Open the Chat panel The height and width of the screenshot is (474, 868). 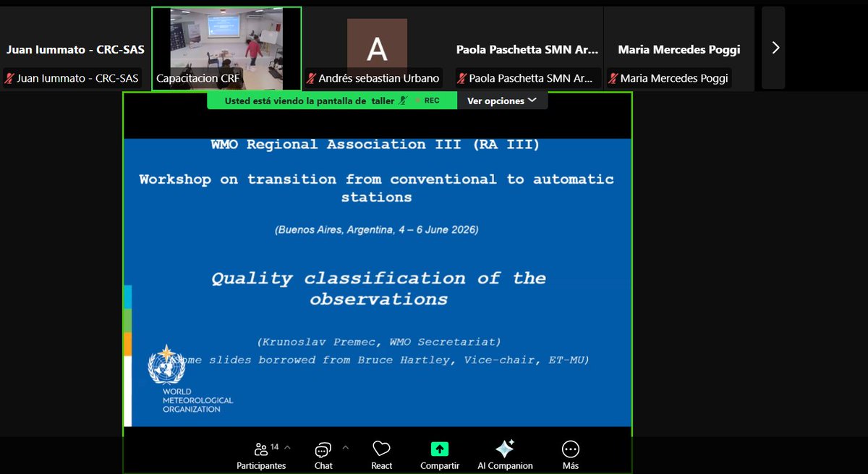(323, 456)
